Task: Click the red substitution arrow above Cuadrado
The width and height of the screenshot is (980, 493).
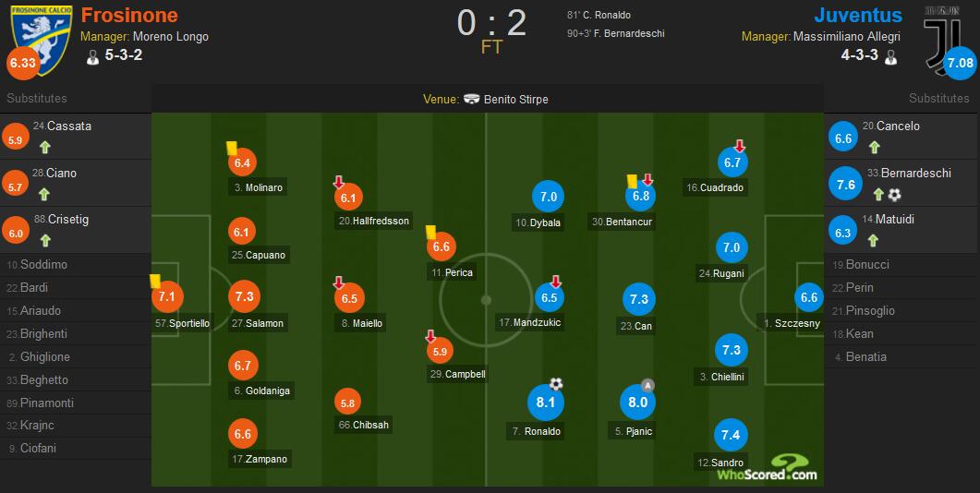Action: [739, 146]
